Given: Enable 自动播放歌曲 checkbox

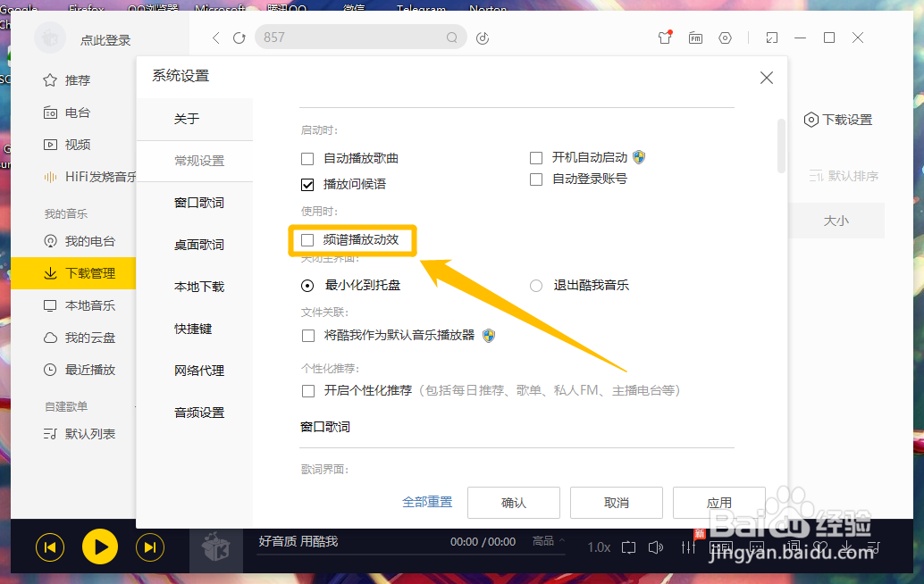Looking at the screenshot, I should (307, 159).
